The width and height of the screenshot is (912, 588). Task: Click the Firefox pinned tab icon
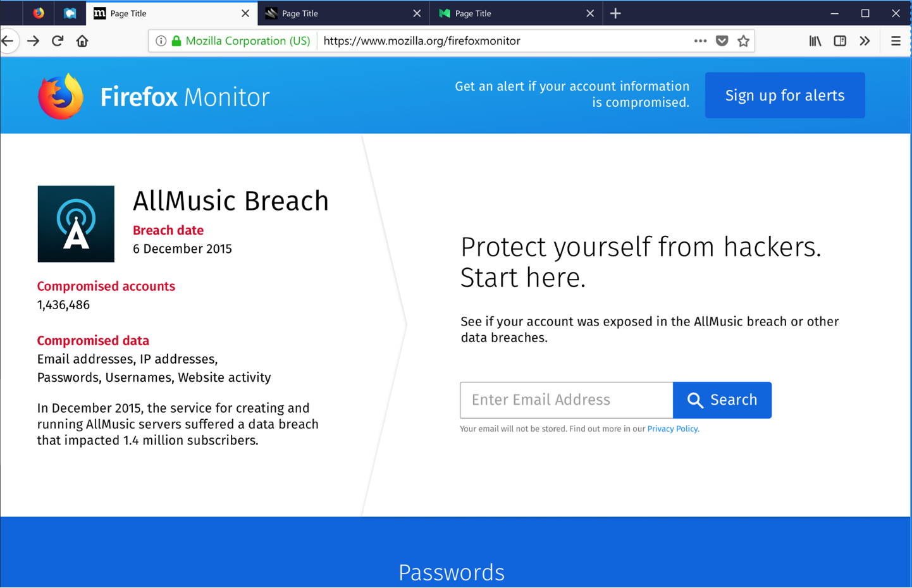39,13
